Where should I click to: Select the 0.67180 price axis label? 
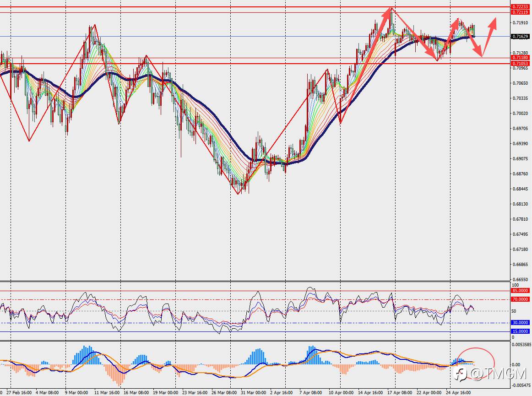tap(520, 249)
